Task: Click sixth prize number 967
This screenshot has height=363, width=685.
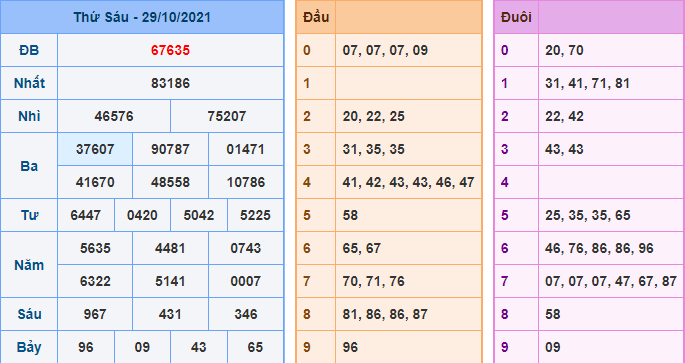Action: [x=95, y=314]
